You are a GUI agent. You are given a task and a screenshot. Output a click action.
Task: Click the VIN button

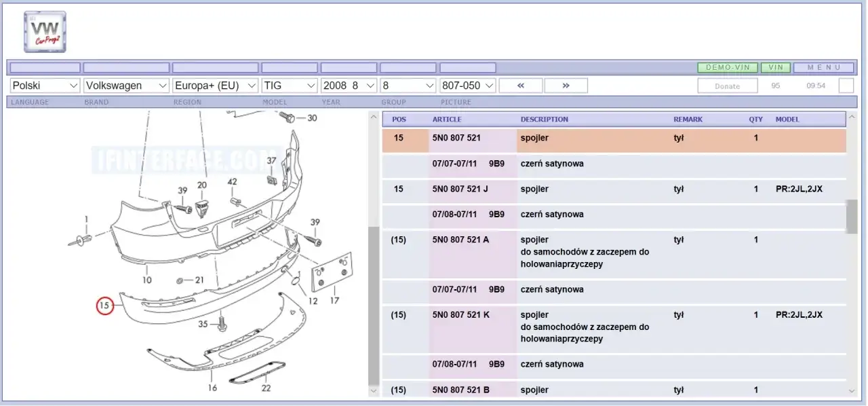(776, 68)
